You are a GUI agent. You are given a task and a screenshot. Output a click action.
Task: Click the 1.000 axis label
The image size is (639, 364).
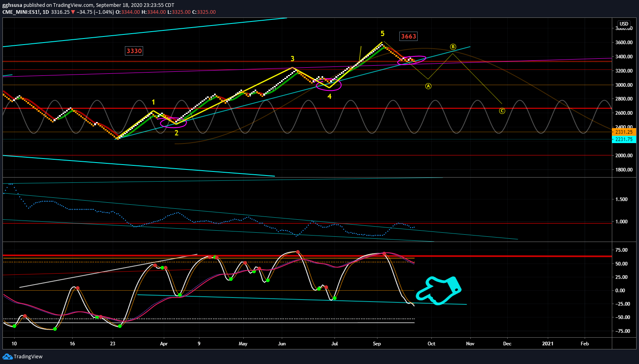622,222
